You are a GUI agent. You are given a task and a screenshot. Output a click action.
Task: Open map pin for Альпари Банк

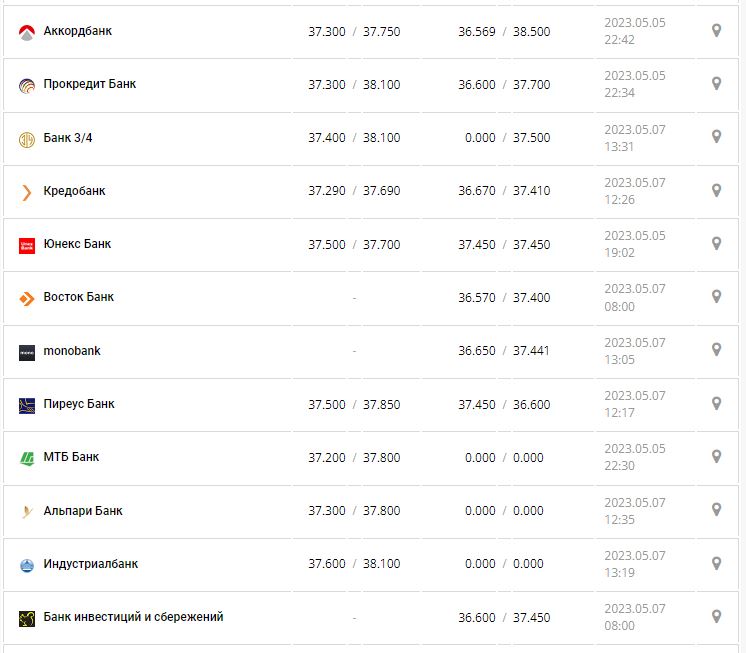coord(716,510)
